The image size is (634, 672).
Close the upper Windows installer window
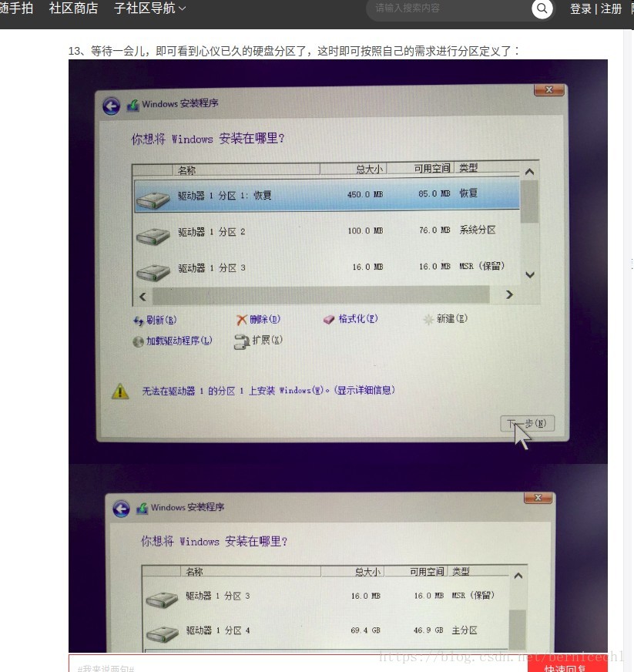pos(549,90)
